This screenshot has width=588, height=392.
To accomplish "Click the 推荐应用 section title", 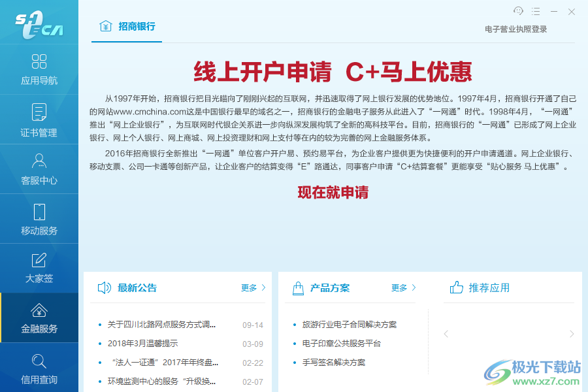I will coord(489,287).
